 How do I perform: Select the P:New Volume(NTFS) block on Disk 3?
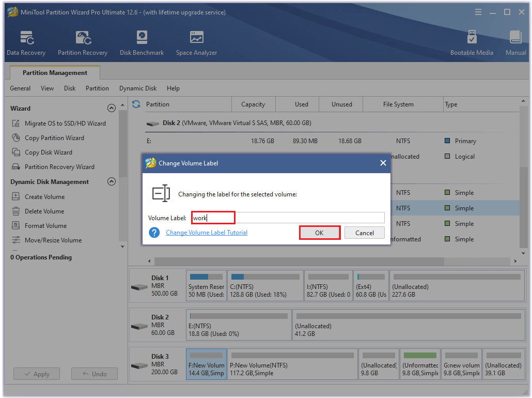point(292,364)
